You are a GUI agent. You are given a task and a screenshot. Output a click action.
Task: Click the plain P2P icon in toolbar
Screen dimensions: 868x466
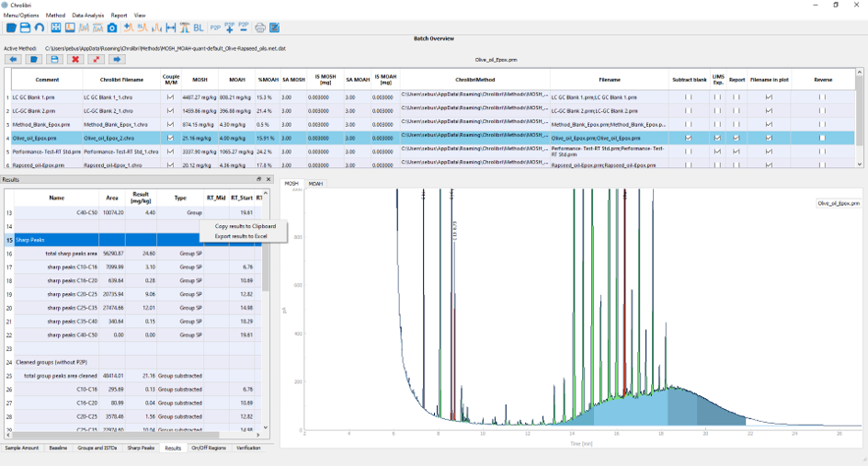[x=215, y=28]
